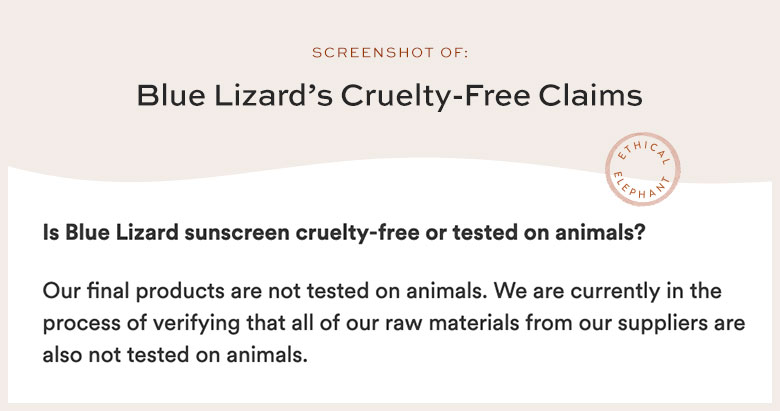
Task: Click the bold question about Blue Lizard sunscreen
Action: pos(344,232)
